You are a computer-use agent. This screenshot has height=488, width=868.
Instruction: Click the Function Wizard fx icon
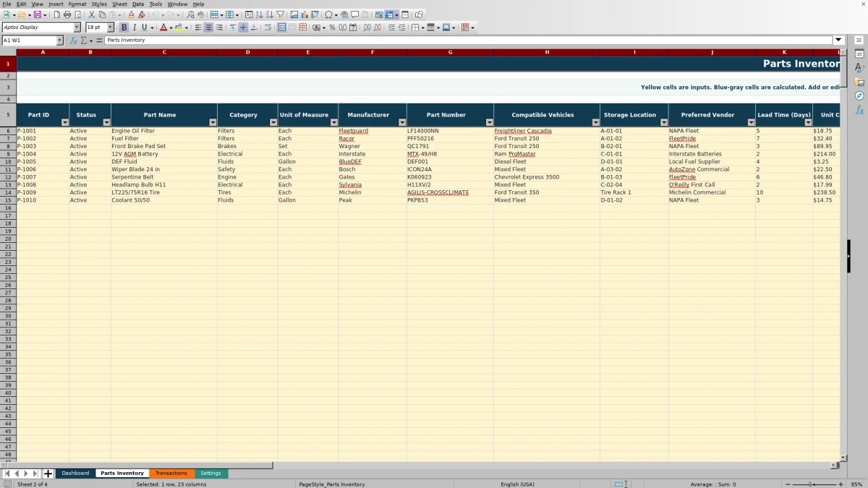pos(74,40)
